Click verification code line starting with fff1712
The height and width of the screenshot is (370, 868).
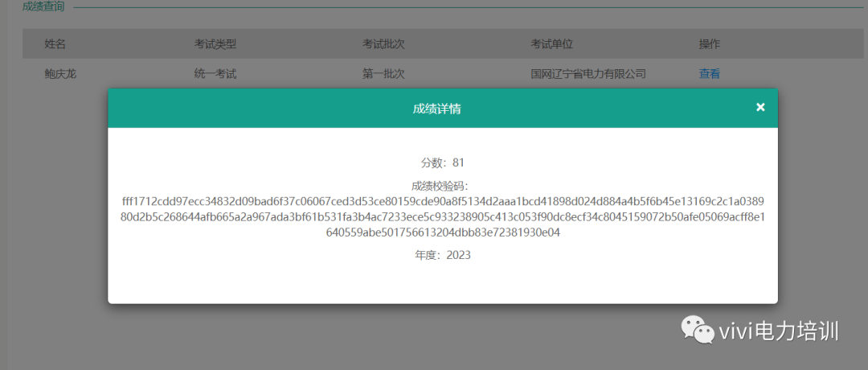click(443, 201)
